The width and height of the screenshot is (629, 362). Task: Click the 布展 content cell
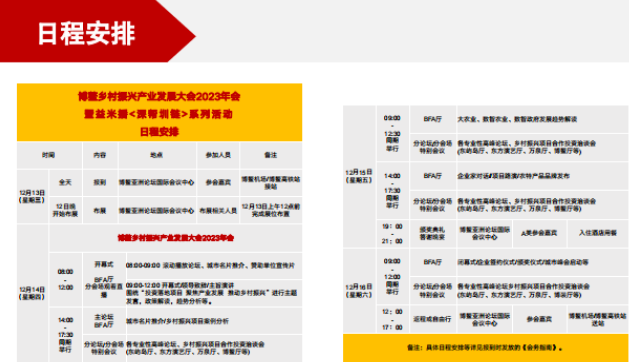[x=100, y=210]
